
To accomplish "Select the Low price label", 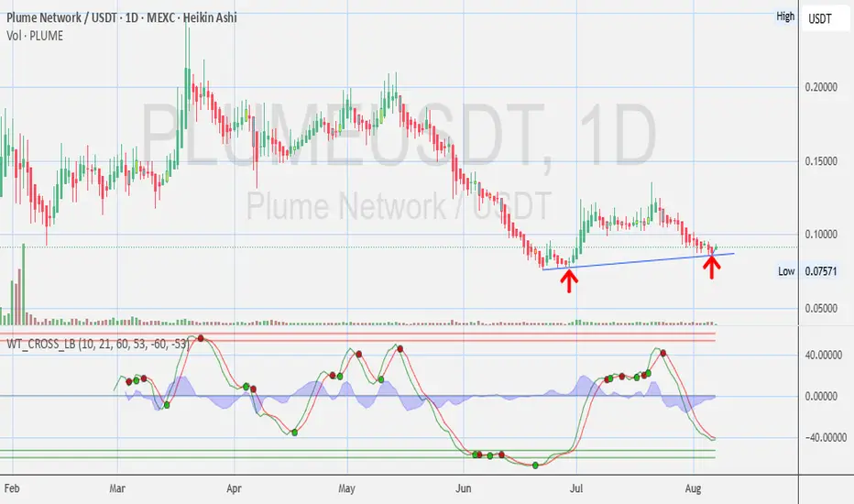I will [786, 271].
